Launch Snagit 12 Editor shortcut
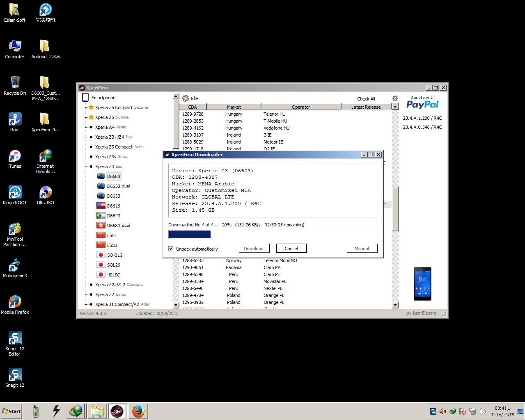The width and height of the screenshot is (525, 420). (15, 344)
